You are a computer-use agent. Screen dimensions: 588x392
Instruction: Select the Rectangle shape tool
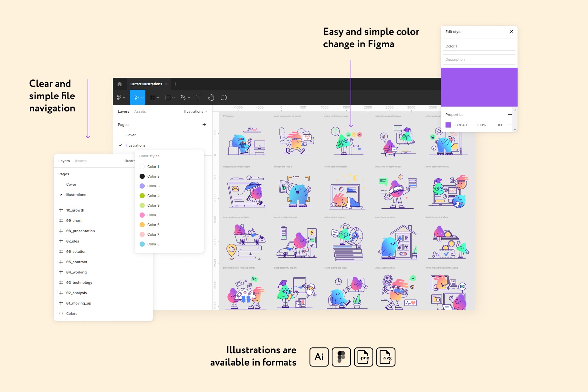click(168, 98)
